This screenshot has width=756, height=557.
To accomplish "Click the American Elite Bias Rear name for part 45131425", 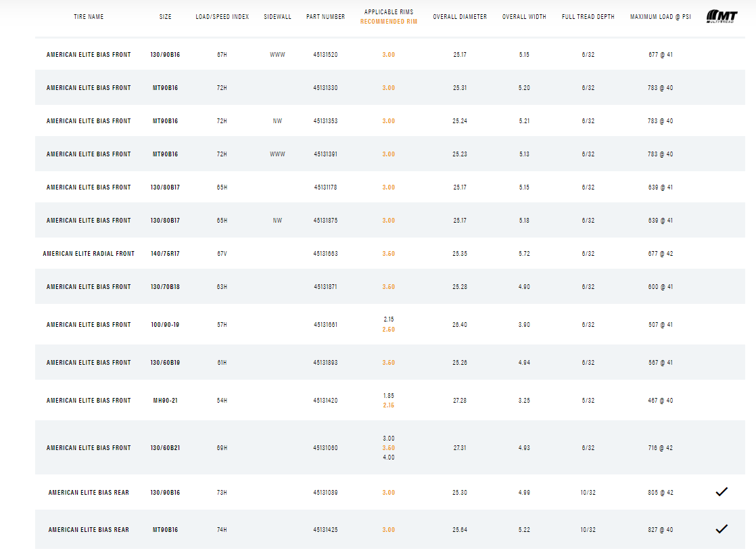I will (x=89, y=530).
